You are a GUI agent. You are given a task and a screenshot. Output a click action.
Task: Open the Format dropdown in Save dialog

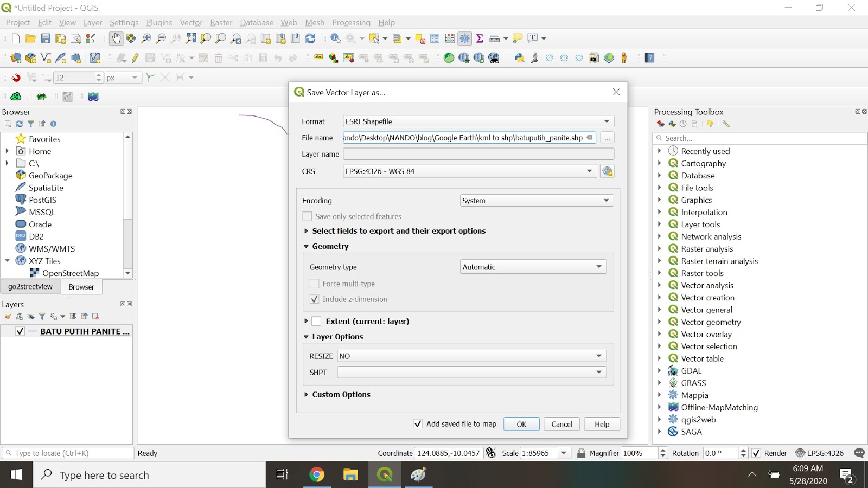click(x=607, y=121)
